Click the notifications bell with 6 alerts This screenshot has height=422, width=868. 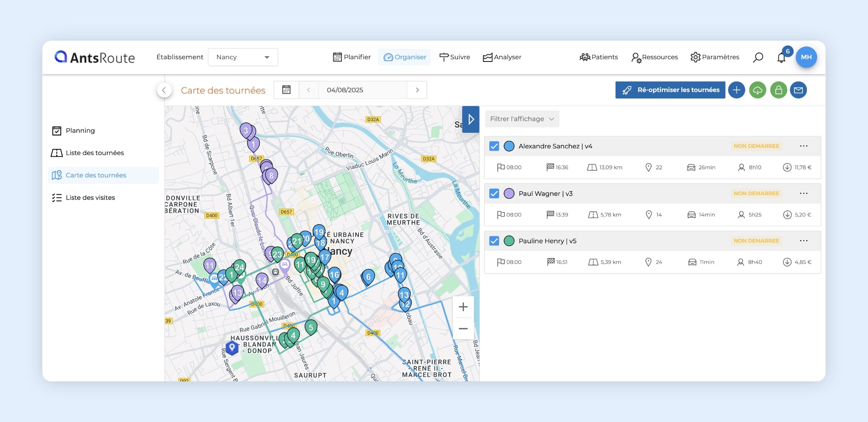click(x=781, y=57)
